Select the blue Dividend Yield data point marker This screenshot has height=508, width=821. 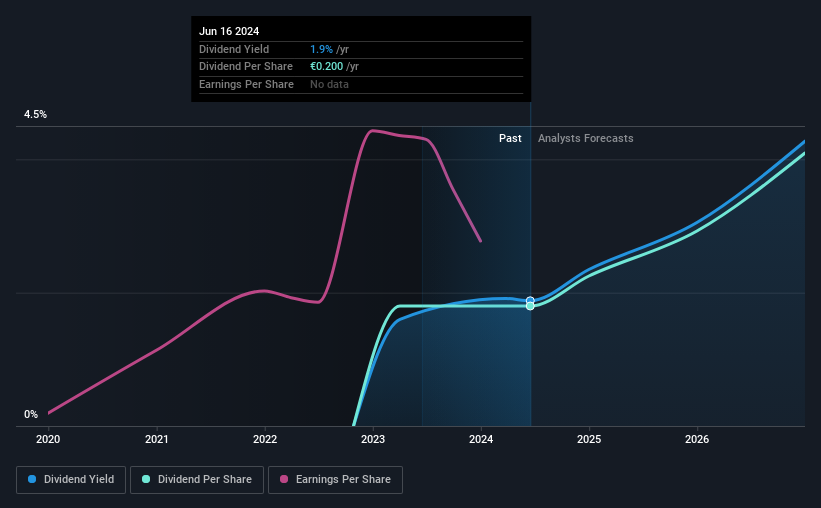pyautogui.click(x=530, y=300)
